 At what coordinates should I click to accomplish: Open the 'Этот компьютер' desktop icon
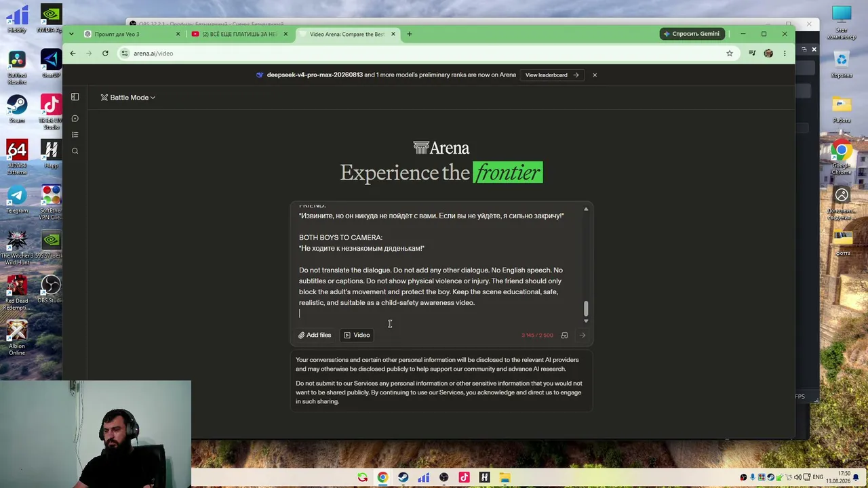coord(842,22)
